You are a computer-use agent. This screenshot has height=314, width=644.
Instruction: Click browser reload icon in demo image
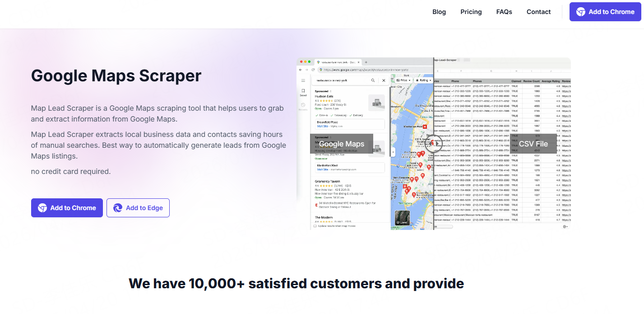click(314, 70)
